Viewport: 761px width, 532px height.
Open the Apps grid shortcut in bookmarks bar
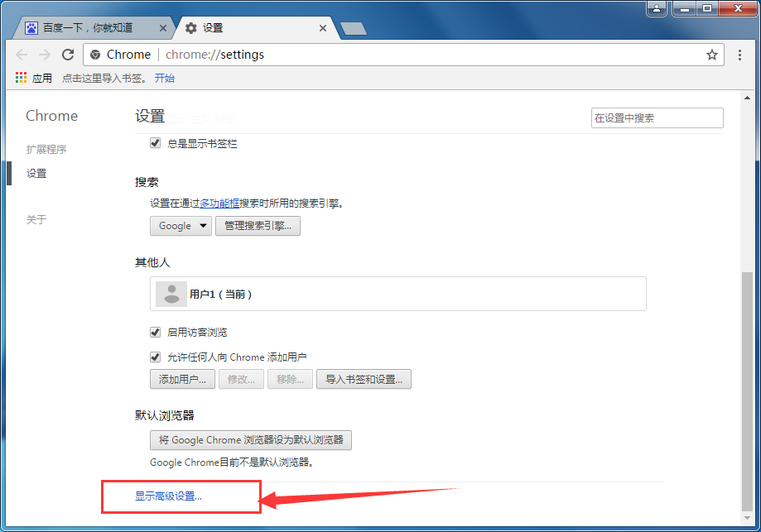click(x=21, y=78)
